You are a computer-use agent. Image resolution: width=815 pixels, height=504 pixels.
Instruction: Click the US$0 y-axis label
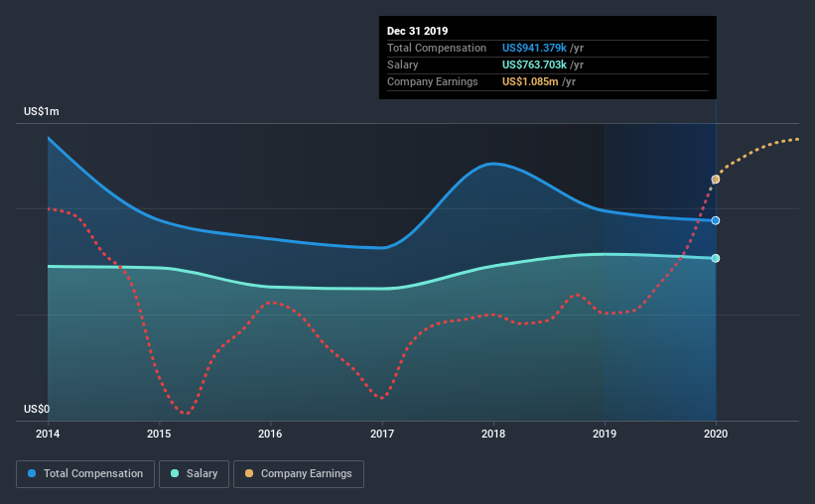click(37, 410)
